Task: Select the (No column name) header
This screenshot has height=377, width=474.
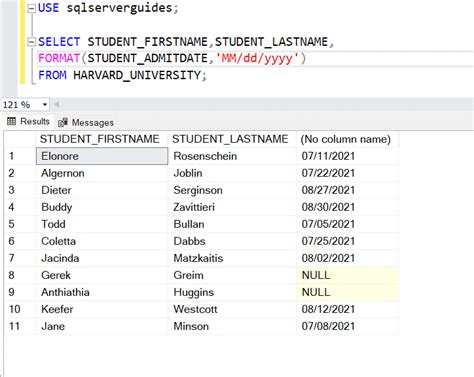Action: click(x=347, y=139)
